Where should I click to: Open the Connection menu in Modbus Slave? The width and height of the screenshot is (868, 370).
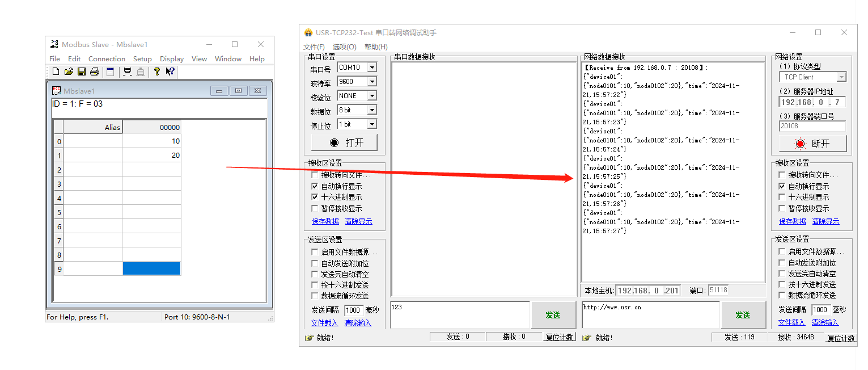(x=107, y=59)
